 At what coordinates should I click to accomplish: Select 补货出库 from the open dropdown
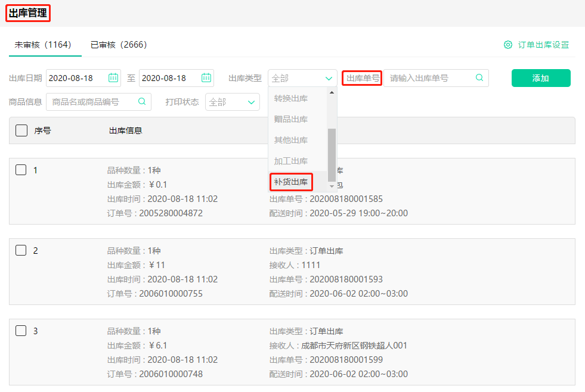(x=291, y=182)
